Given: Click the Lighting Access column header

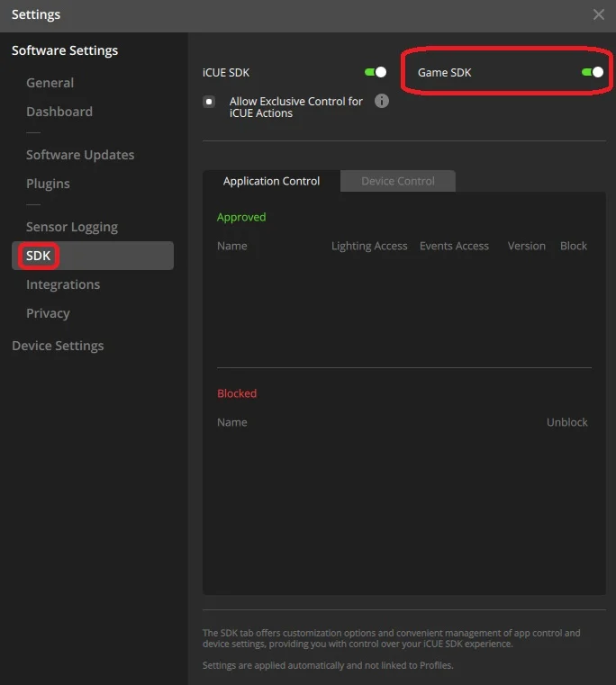Looking at the screenshot, I should pos(369,246).
